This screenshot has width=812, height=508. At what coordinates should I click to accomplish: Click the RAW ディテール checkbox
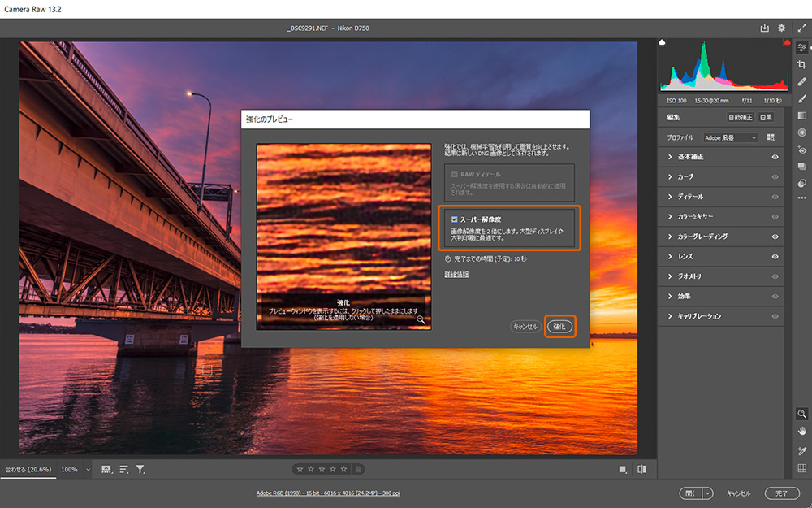tap(454, 174)
